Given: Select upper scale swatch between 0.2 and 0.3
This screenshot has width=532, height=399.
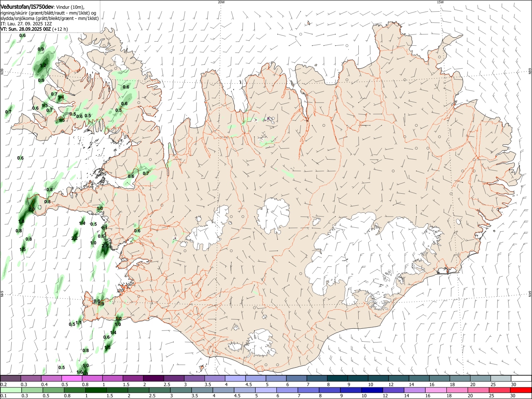Looking at the screenshot, I should 10,378.
